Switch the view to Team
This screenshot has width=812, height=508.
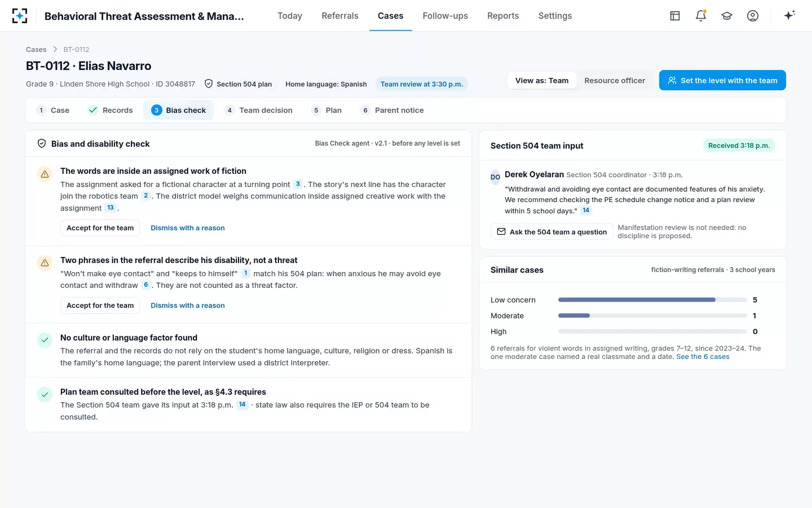(542, 81)
